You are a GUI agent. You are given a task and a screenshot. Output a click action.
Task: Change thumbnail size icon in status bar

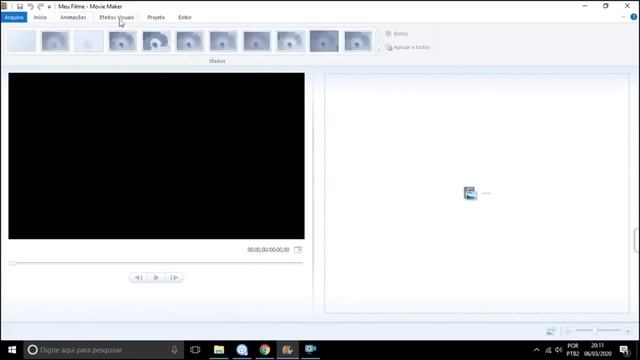coord(551,331)
